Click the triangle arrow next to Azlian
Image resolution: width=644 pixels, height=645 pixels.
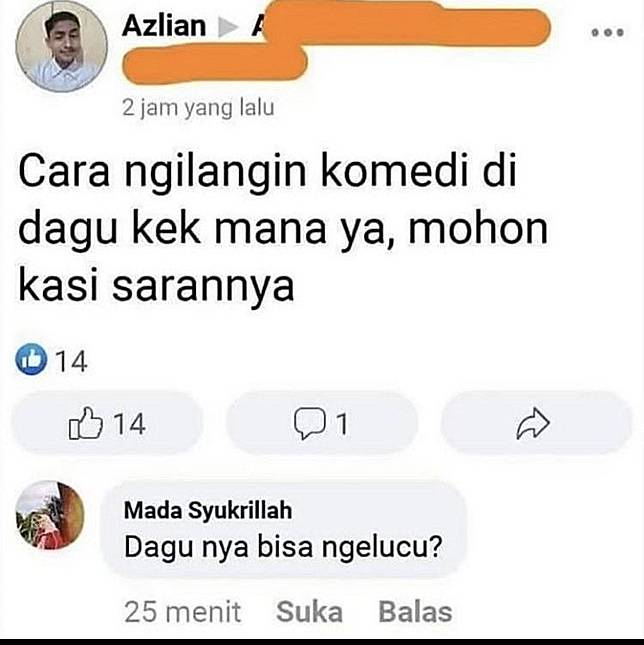tap(228, 27)
